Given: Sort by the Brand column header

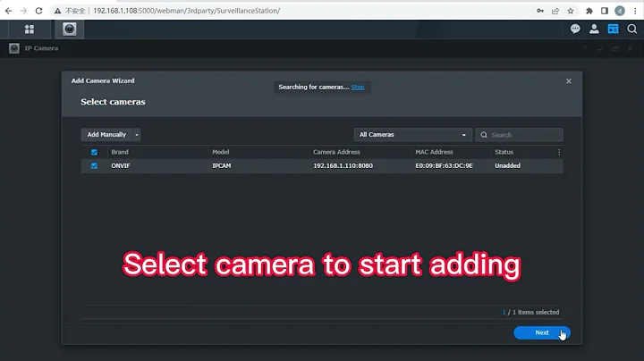Looking at the screenshot, I should point(120,152).
